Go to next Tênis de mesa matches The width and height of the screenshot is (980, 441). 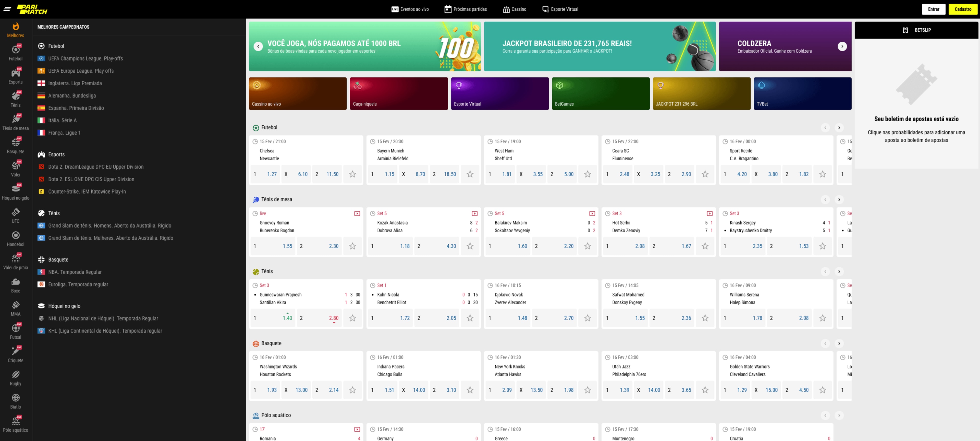pos(839,199)
